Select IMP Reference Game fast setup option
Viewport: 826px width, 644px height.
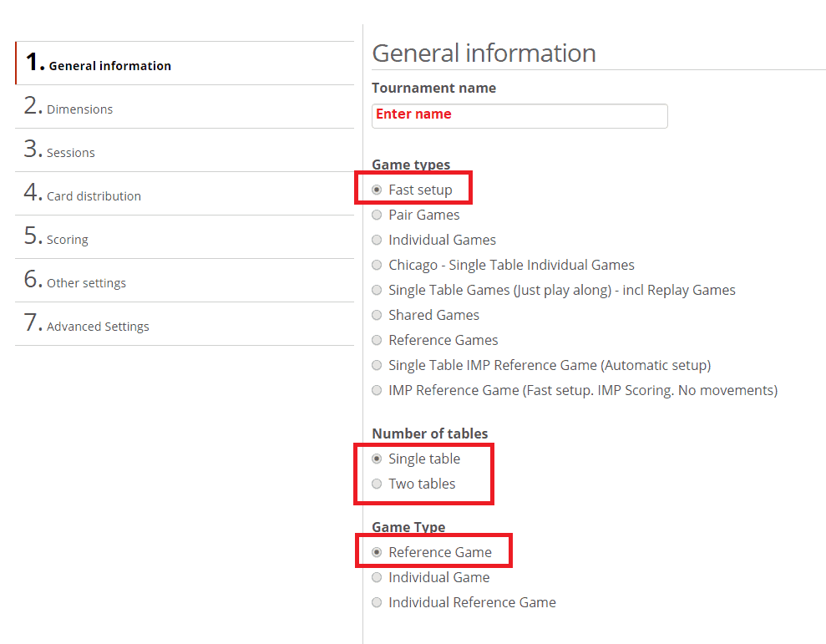point(378,390)
